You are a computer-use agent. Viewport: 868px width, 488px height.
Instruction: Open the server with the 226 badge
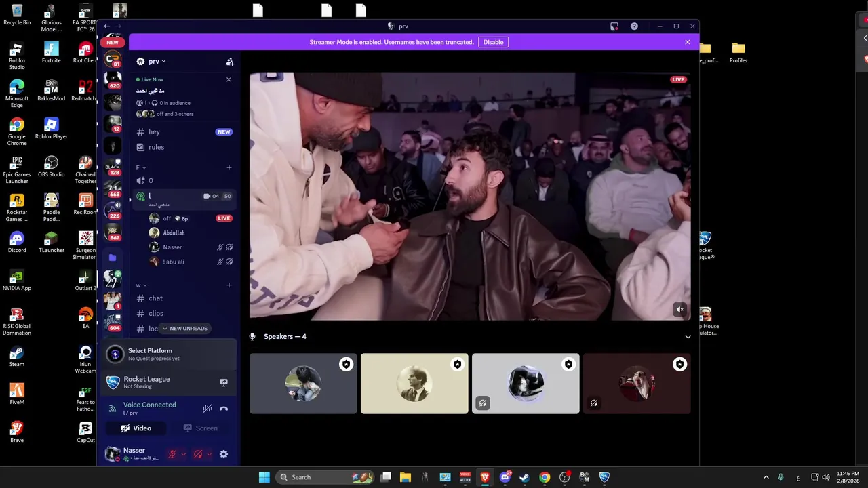click(x=113, y=210)
